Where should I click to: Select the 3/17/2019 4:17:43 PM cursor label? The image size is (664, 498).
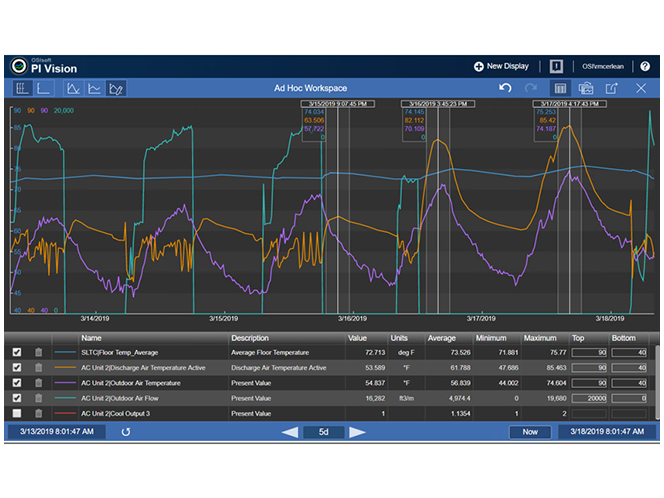coord(570,104)
